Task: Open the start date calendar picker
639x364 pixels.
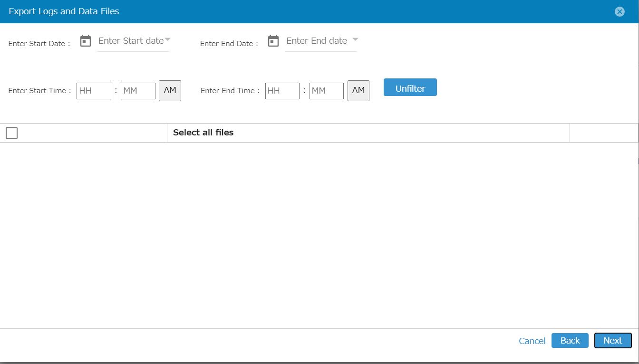Action: pos(86,41)
